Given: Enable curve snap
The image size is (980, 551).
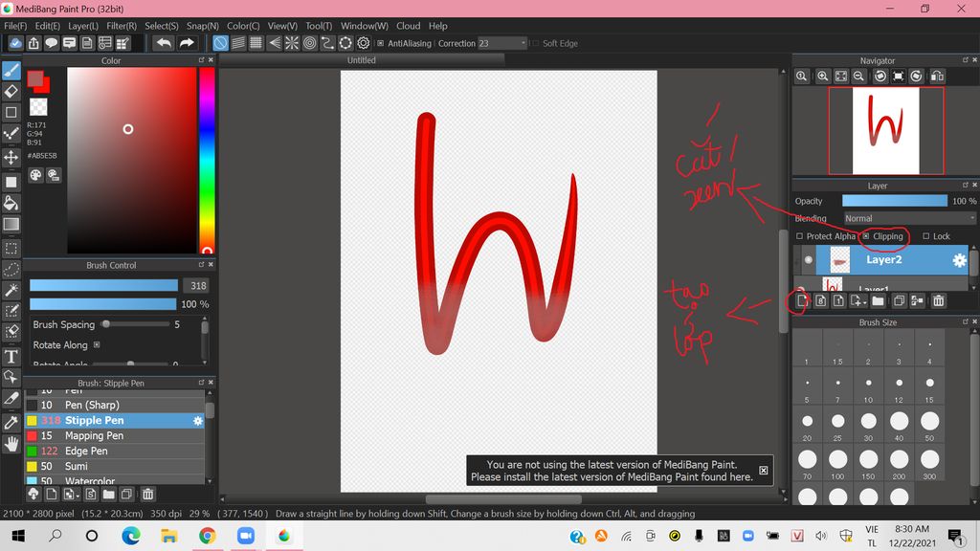Looking at the screenshot, I should (327, 43).
